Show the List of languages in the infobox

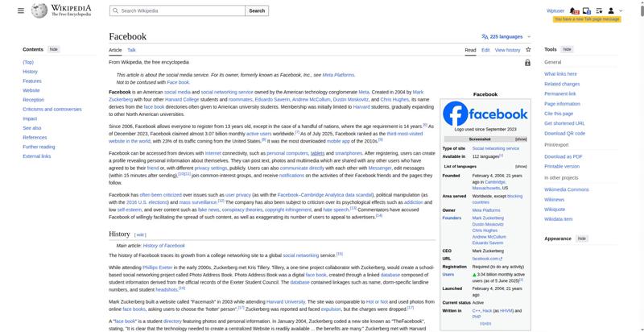pyautogui.click(x=521, y=166)
